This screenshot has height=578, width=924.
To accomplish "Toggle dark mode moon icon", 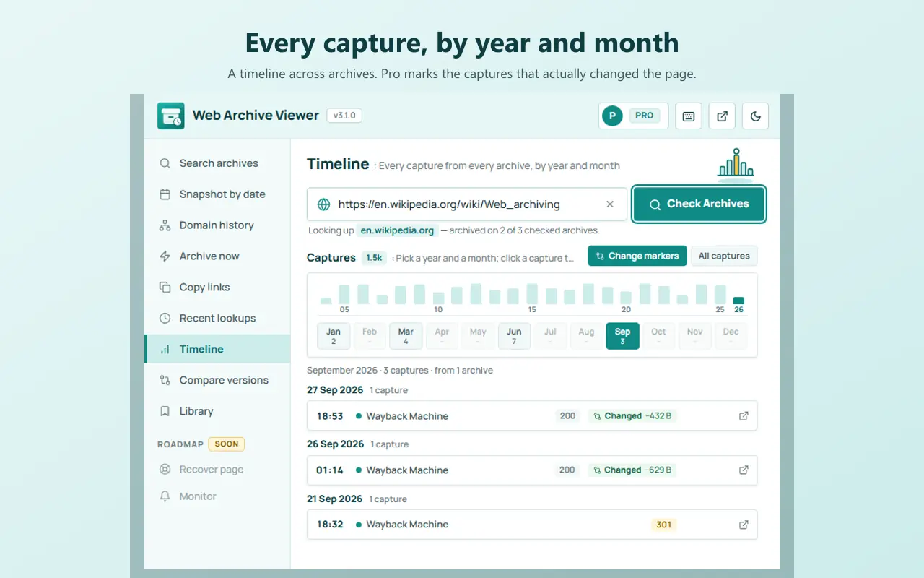I will click(x=756, y=116).
